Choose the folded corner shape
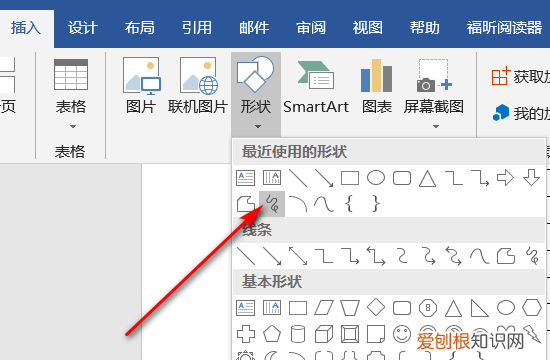 point(376,334)
